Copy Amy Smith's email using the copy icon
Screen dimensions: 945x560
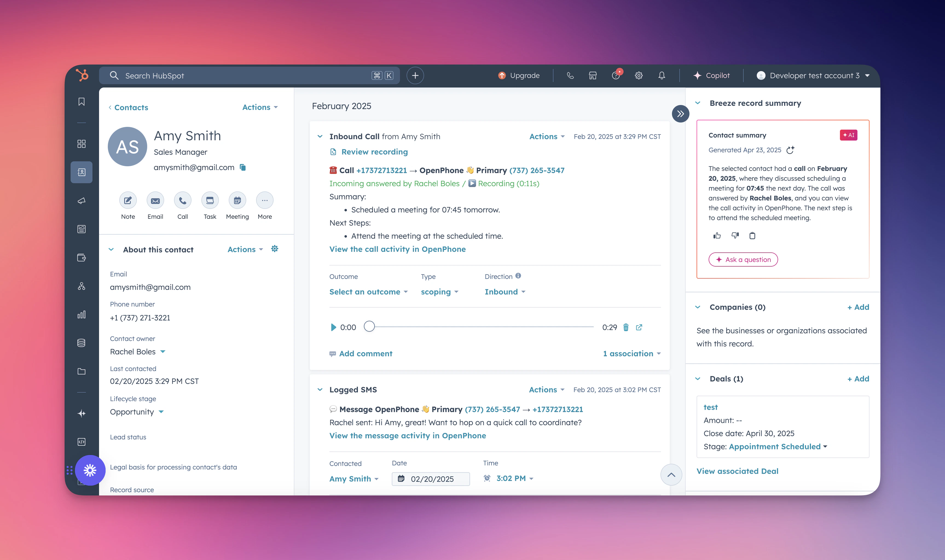pos(242,167)
